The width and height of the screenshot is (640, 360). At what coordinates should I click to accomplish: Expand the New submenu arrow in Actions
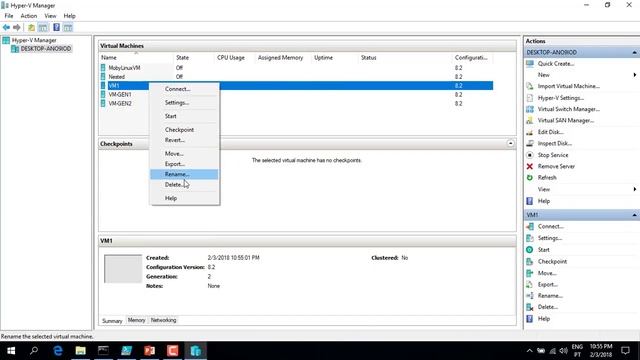pyautogui.click(x=635, y=75)
